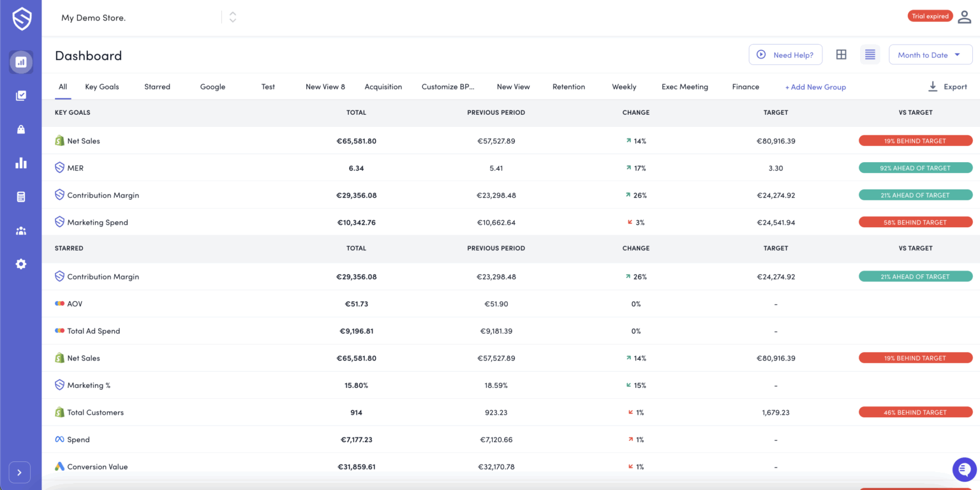The height and width of the screenshot is (490, 980).
Task: Click the Add New Group link
Action: [815, 86]
